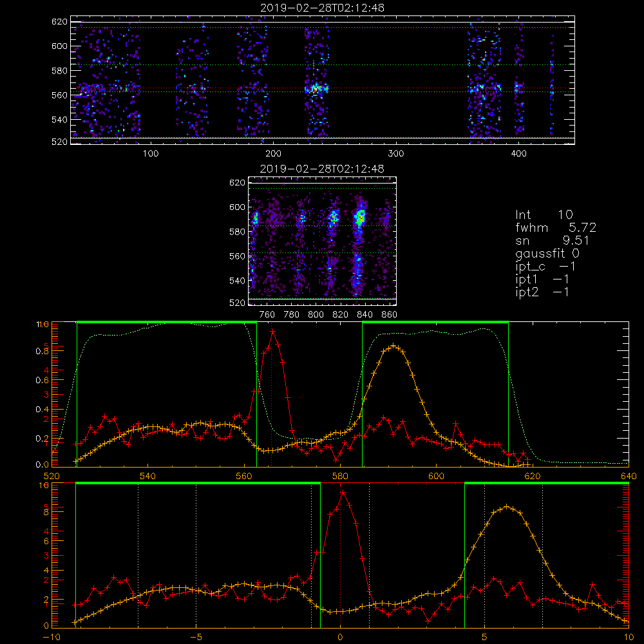Click x-axis label 200 of top plot
Image resolution: width=644 pixels, height=644 pixels.
click(273, 154)
